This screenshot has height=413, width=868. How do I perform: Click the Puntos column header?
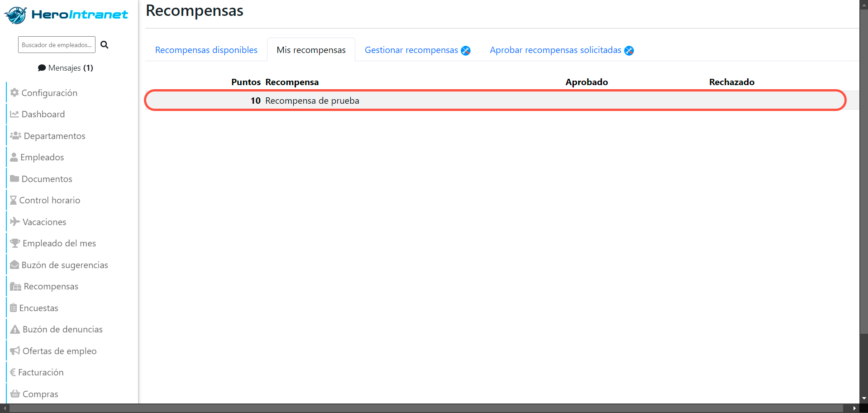[246, 82]
